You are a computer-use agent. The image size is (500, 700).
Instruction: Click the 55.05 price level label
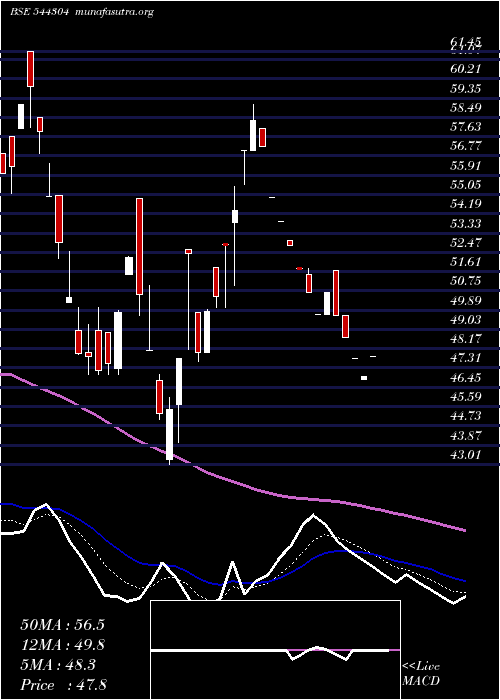click(x=466, y=184)
